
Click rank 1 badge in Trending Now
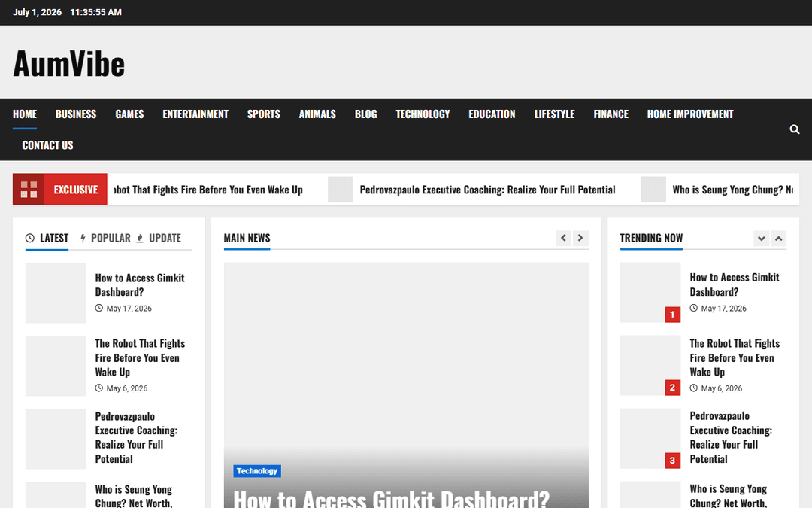(672, 314)
